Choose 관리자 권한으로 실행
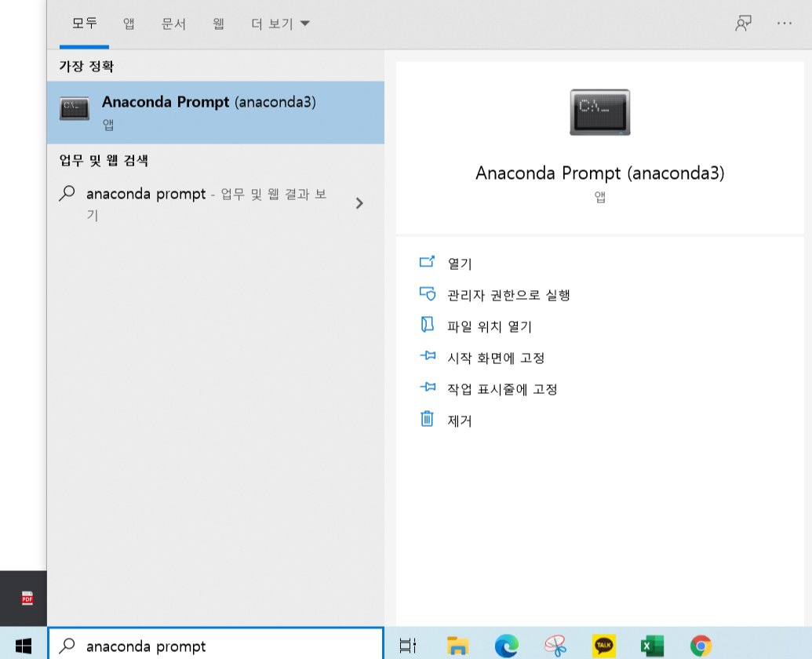This screenshot has height=659, width=812. [508, 295]
